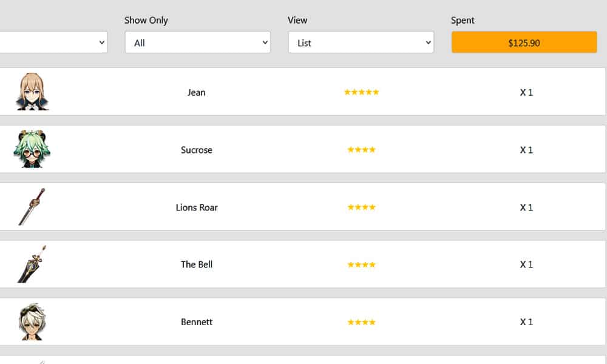
Task: Click the X 1 count for The Bell
Action: (x=526, y=265)
